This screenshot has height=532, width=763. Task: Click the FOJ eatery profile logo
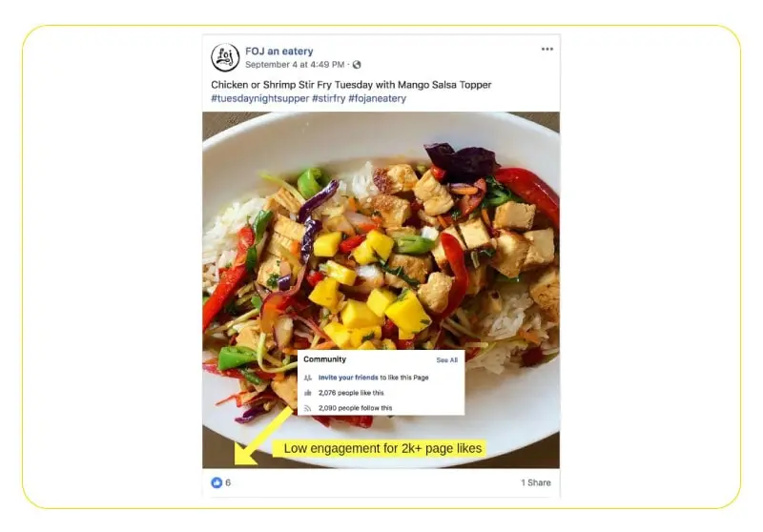tap(225, 57)
